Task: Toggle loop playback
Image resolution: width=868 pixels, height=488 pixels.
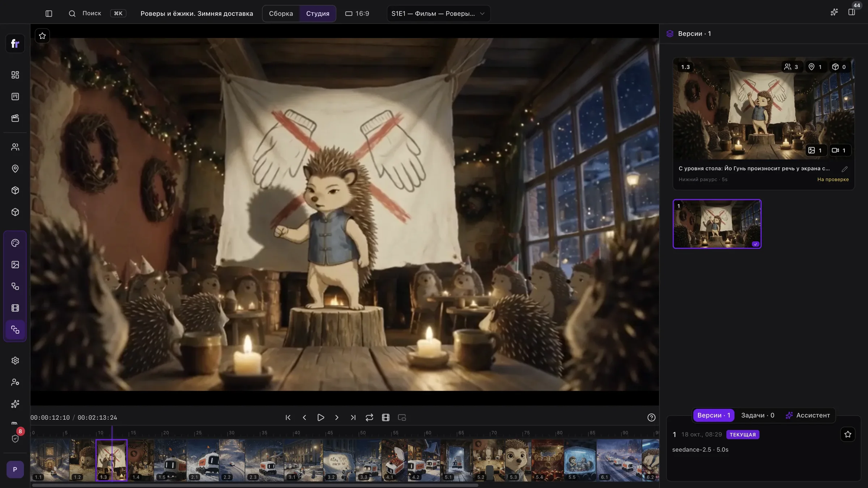Action: [x=369, y=418]
